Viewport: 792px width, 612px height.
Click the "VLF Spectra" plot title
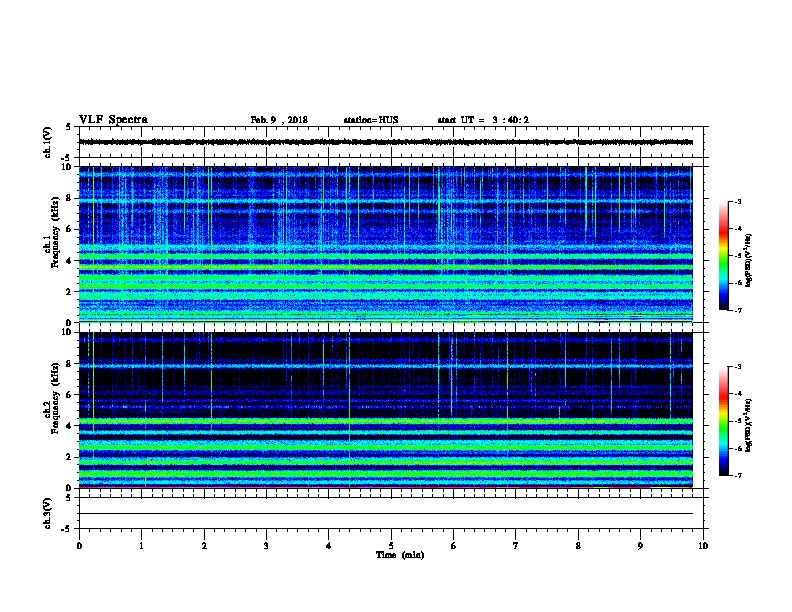[x=113, y=120]
